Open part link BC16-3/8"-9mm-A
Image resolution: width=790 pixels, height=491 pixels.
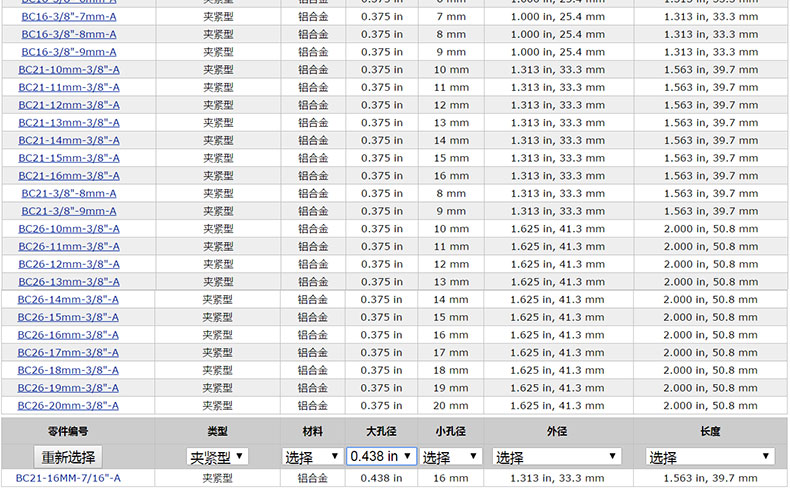tap(68, 52)
